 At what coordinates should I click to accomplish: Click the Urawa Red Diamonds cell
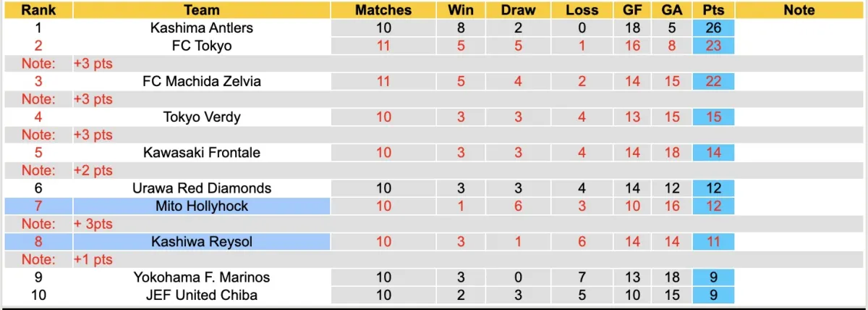[202, 188]
